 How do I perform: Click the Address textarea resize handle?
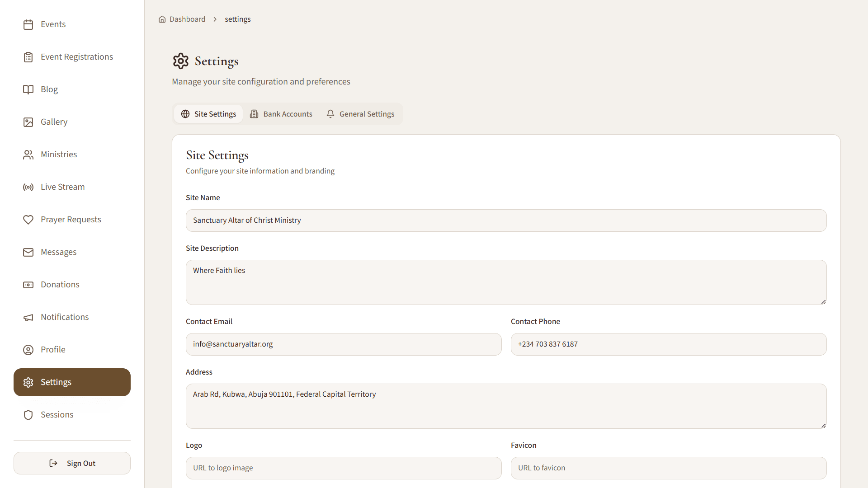pos(823,426)
